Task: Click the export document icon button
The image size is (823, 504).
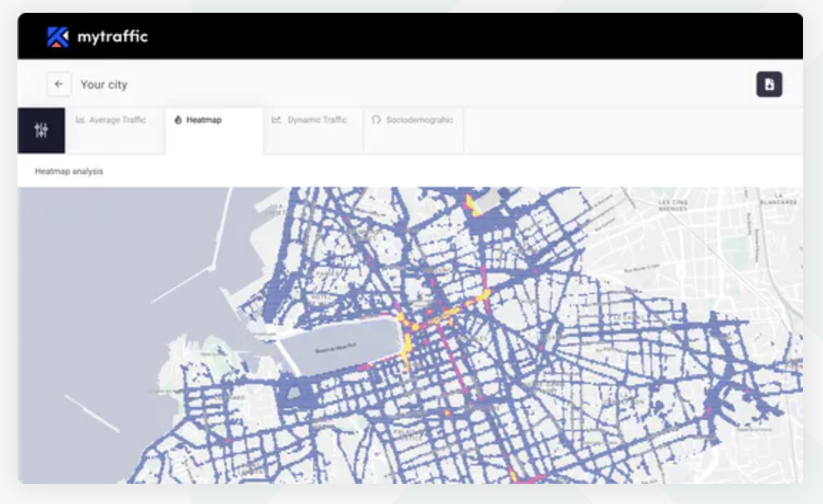Action: point(769,84)
